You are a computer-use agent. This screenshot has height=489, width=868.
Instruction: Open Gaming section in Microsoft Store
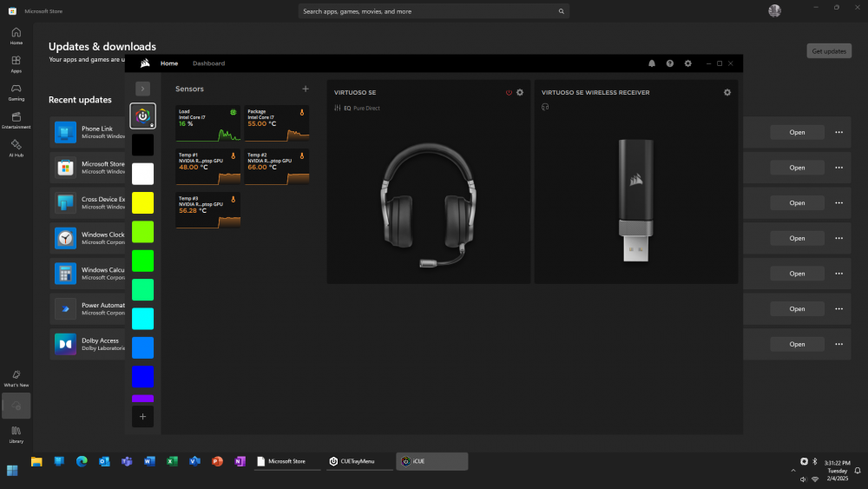click(x=16, y=92)
